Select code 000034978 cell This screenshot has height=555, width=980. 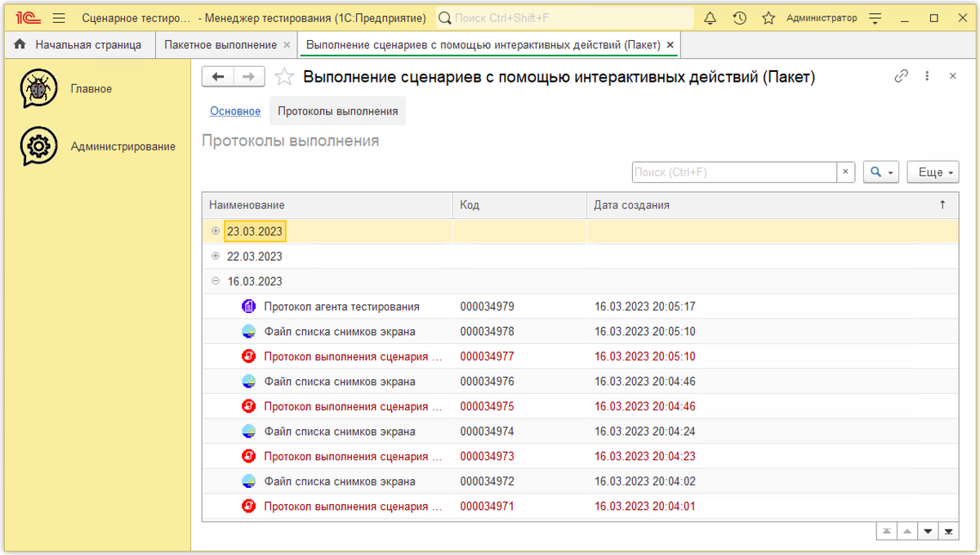click(x=519, y=332)
